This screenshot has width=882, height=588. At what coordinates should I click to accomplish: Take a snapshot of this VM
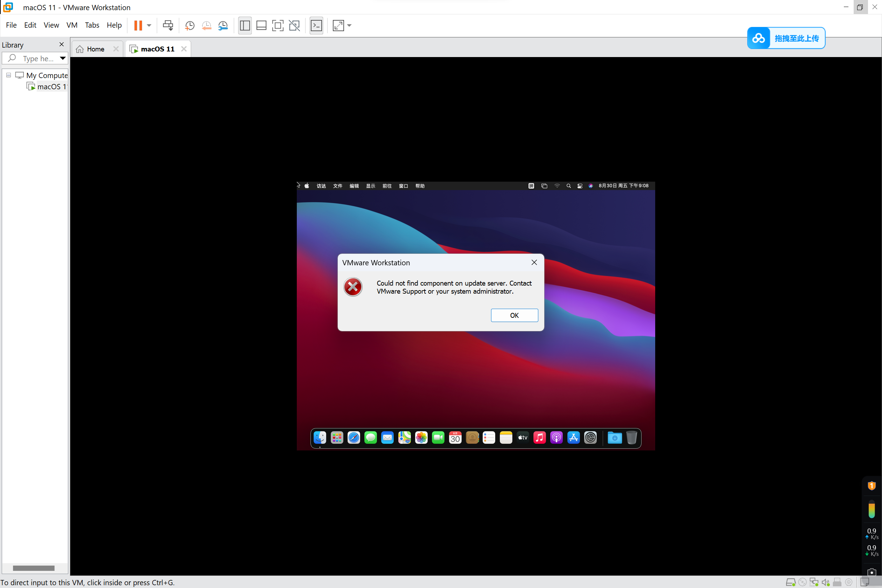(190, 26)
